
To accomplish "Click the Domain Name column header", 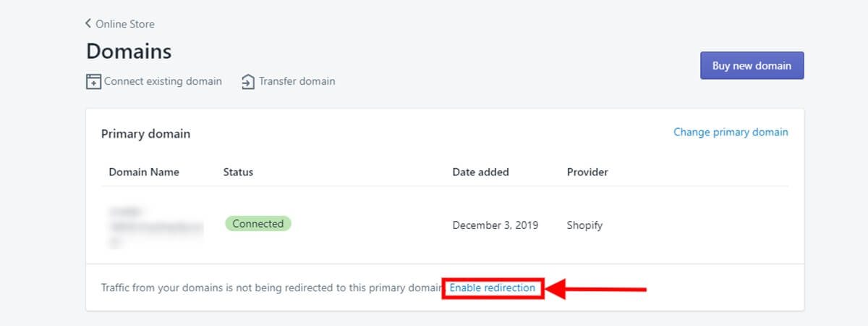I will (x=144, y=172).
